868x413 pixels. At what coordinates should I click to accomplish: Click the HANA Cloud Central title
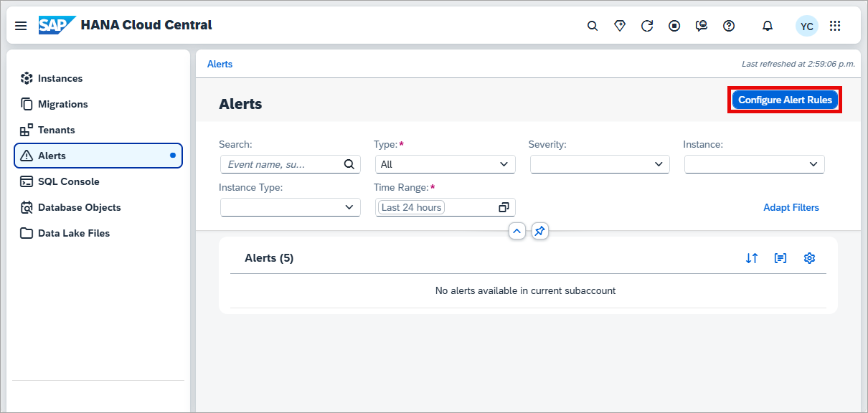point(146,25)
